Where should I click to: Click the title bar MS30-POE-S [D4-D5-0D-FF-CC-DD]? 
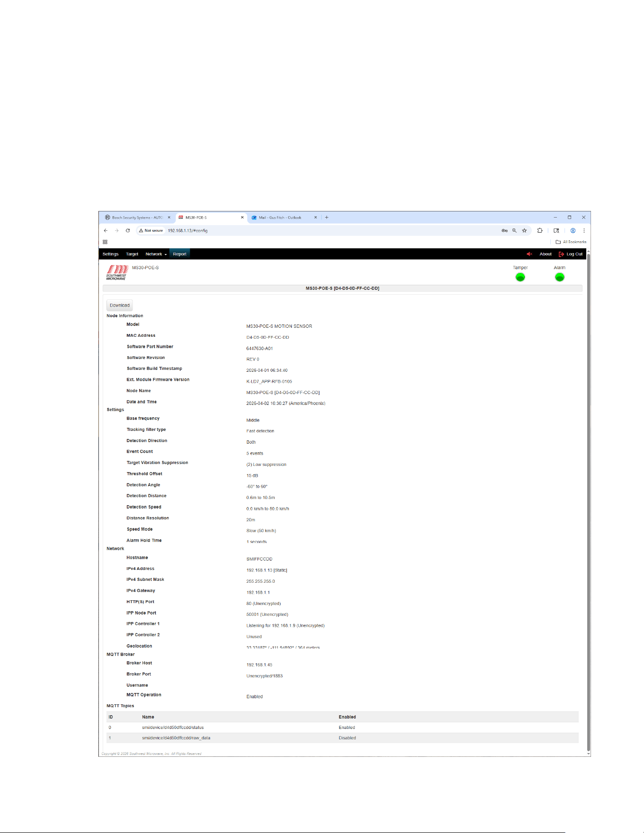click(342, 288)
